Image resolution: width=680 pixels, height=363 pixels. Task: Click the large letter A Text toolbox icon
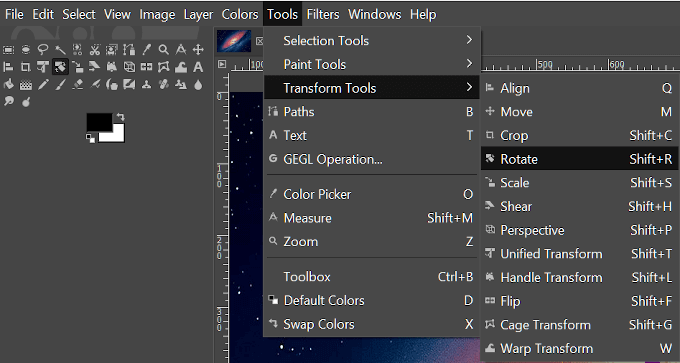click(198, 67)
